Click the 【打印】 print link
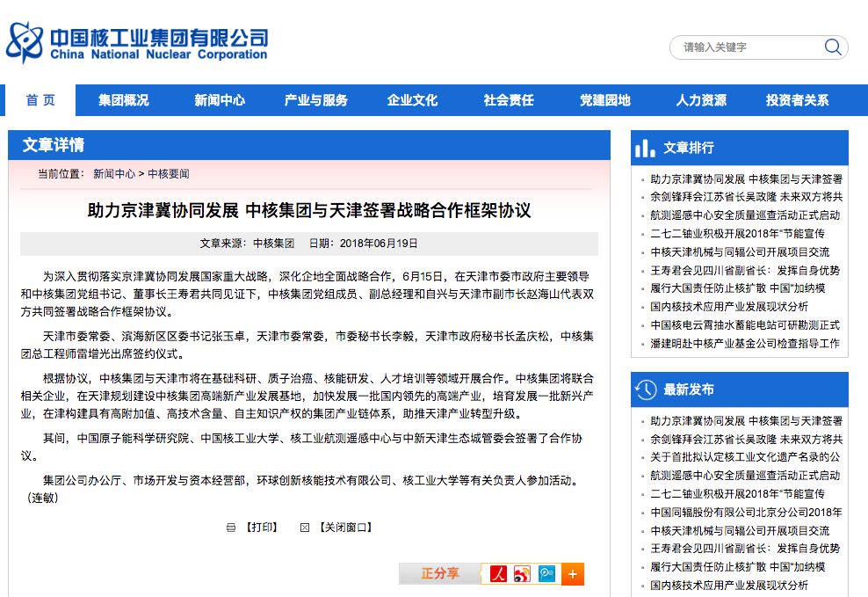This screenshot has height=597, width=868. pyautogui.click(x=261, y=528)
